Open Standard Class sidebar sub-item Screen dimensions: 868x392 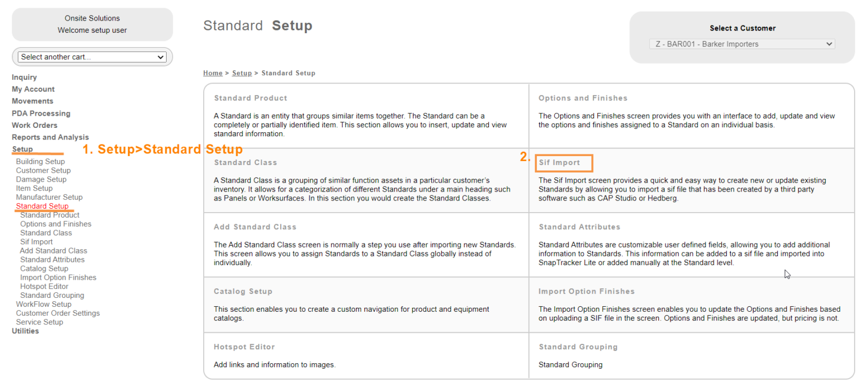46,233
